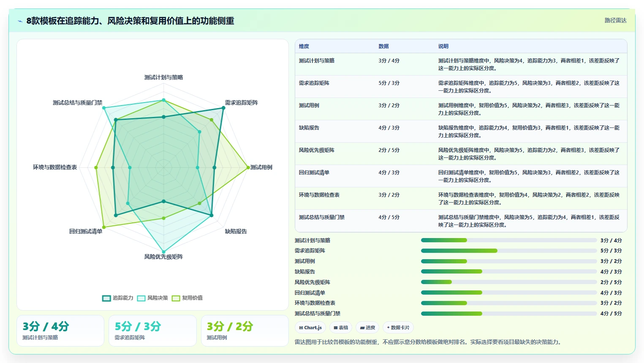This screenshot has width=644, height=363.
Task: Click the 测试用例 axis label on the radar
Action: [x=261, y=168]
